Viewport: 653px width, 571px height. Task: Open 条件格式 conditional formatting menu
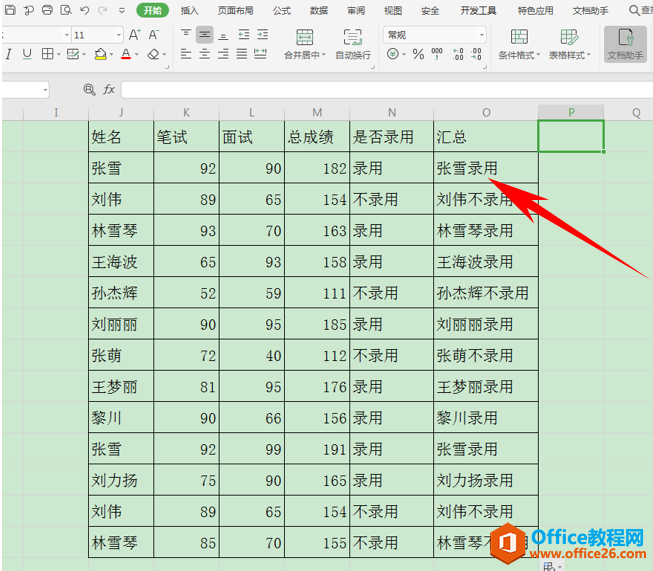click(519, 44)
